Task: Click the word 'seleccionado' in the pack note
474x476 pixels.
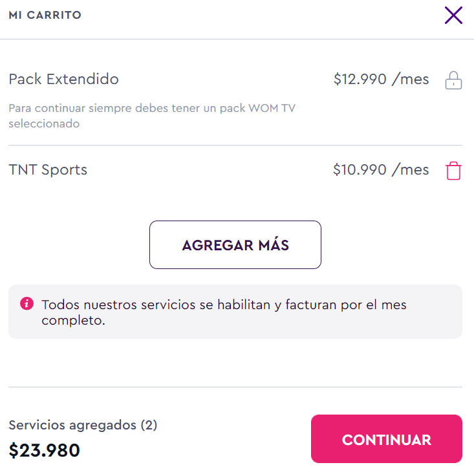Action: tap(44, 124)
